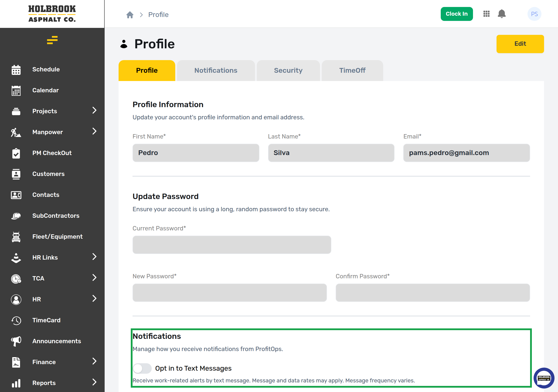Click the SubContractors hard hat icon
Screen dimensions: 558x392
16,216
